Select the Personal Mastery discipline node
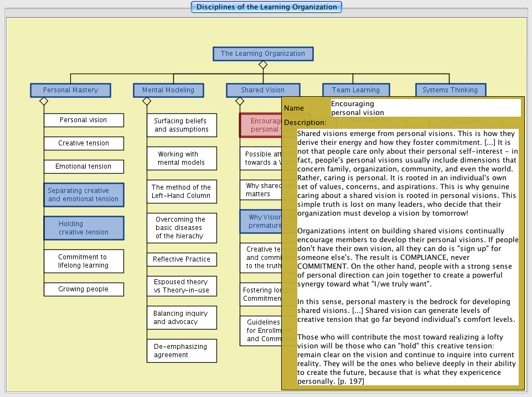Screen dimensions: 532x397 coord(70,90)
